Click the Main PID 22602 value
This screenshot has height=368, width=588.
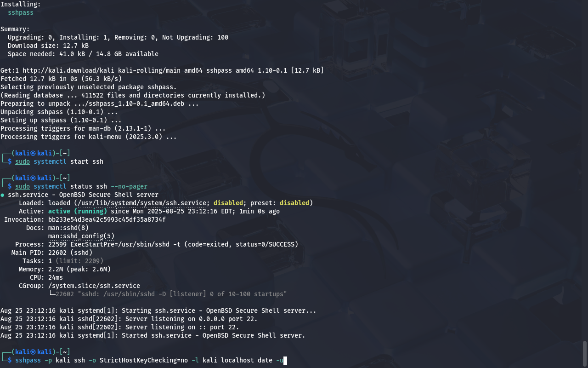(57, 253)
